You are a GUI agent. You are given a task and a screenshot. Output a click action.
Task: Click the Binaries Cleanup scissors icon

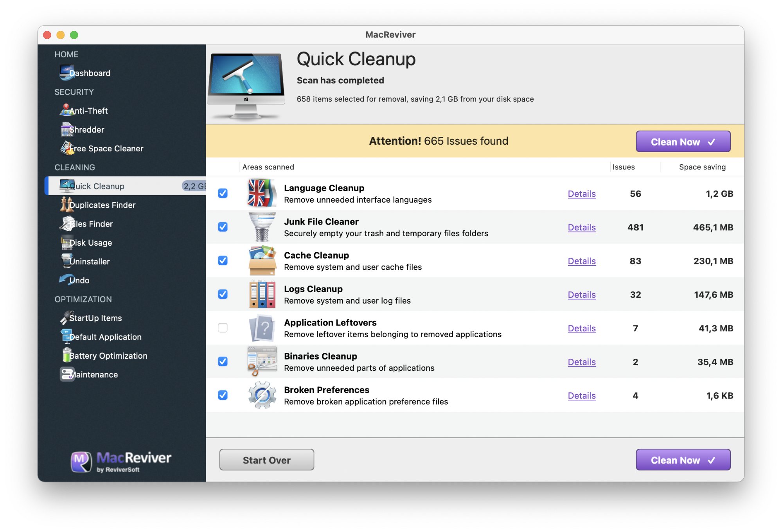[262, 361]
